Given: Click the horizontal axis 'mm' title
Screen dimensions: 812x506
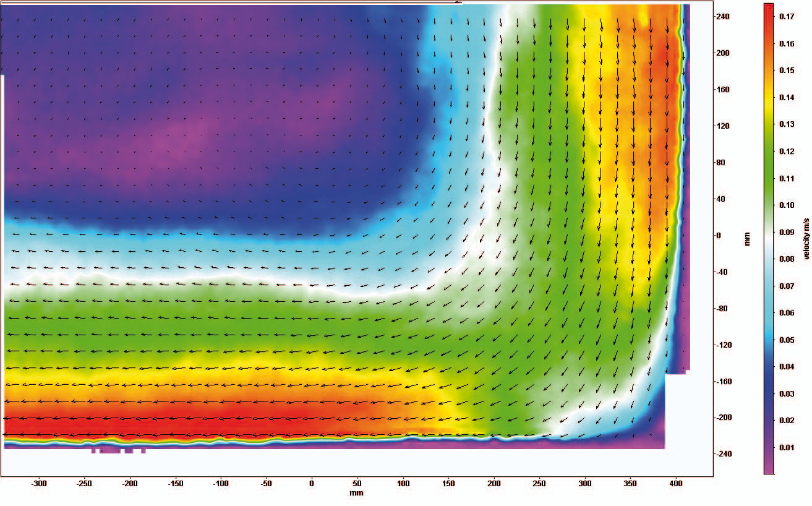Looking at the screenshot, I should (x=355, y=493).
